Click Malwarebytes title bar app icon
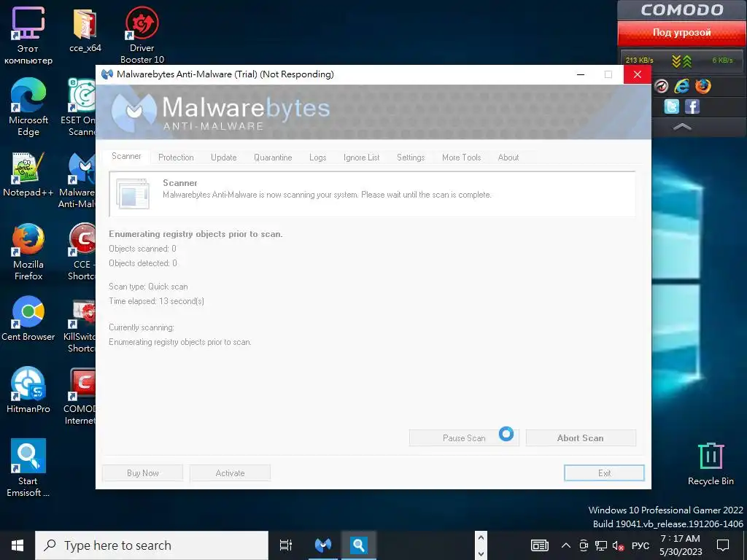Screen dimensions: 747x560 [x=107, y=74]
